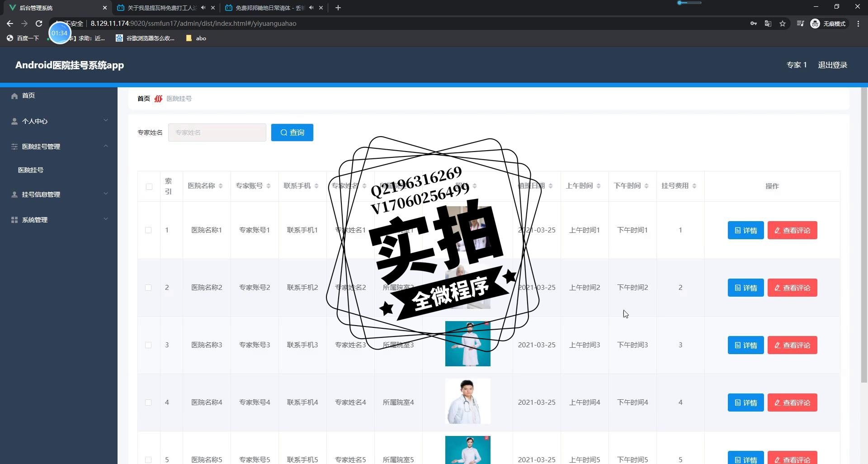
Task: Check the checkbox for row 1
Action: [148, 230]
